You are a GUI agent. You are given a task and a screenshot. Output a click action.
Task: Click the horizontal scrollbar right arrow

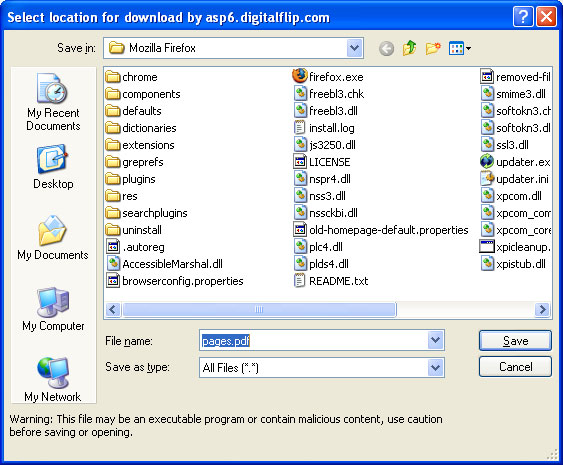tap(542, 309)
